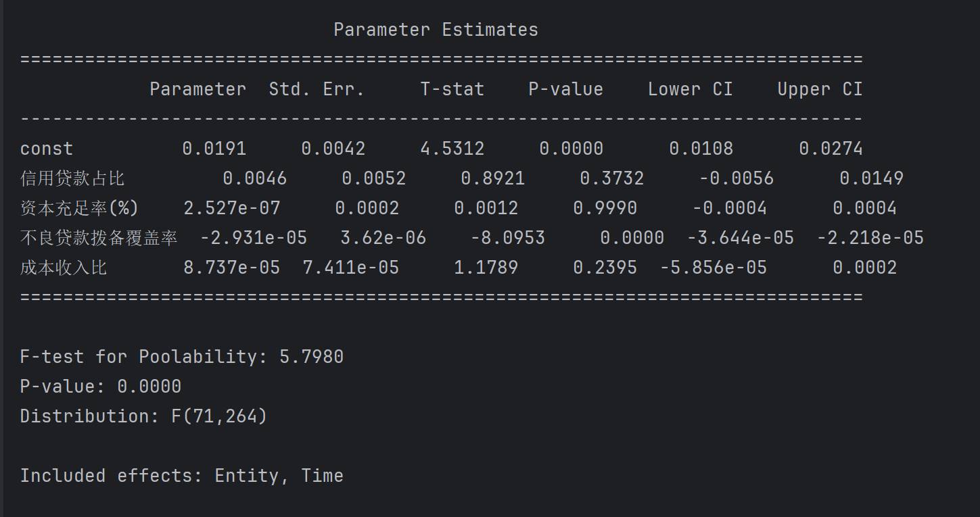The image size is (980, 517).
Task: Click the const T-stat value 4.5312
Action: (x=452, y=149)
